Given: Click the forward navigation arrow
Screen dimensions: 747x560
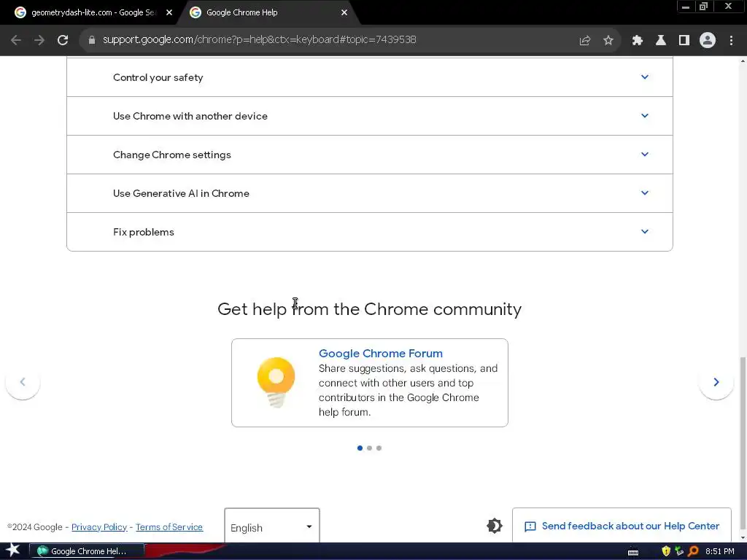Looking at the screenshot, I should (x=39, y=40).
